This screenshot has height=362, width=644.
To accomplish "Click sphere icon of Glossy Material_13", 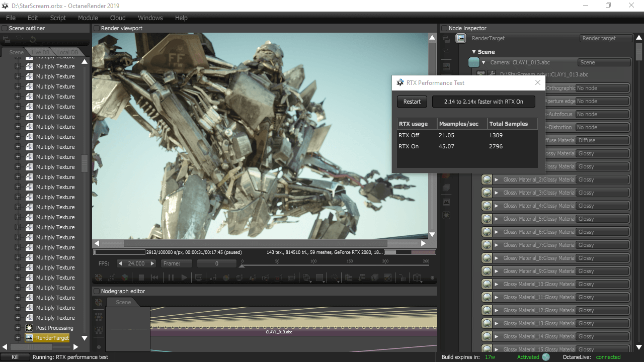I will tap(487, 323).
